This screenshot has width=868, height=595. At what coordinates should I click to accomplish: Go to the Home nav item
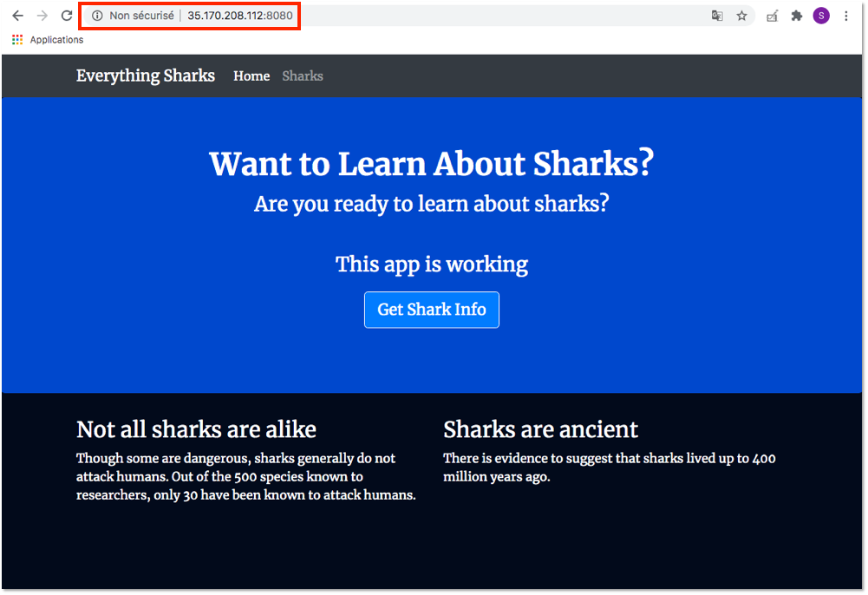(251, 75)
